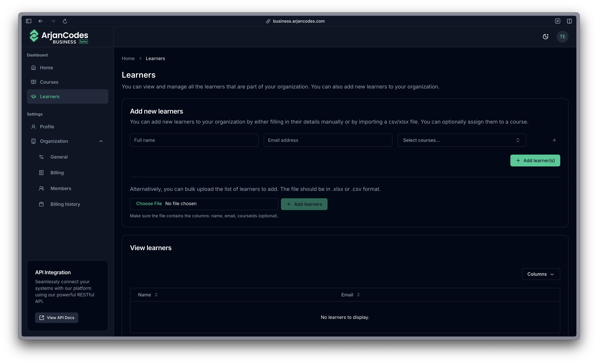The image size is (598, 364).
Task: Click the plus icon beside Select courses
Action: click(554, 140)
